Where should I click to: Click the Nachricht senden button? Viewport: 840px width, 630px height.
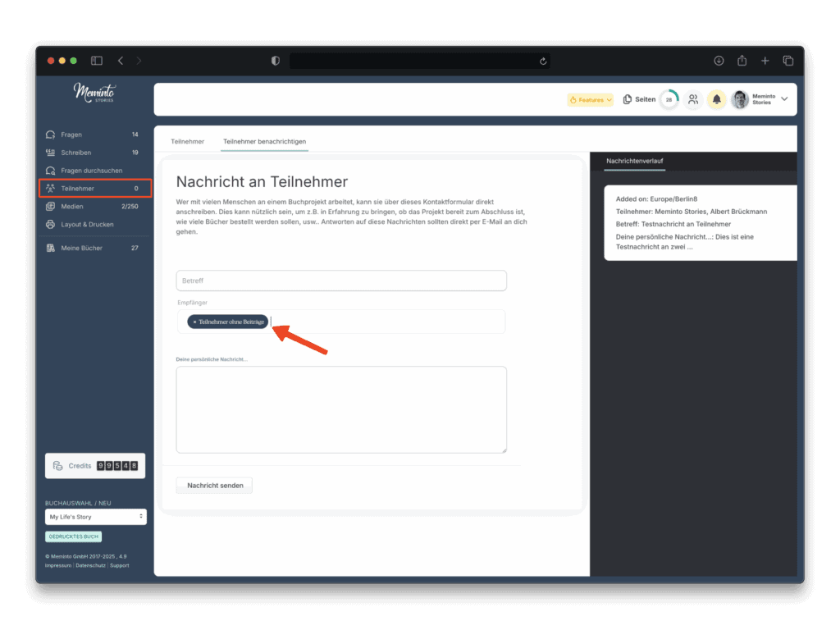pos(214,486)
